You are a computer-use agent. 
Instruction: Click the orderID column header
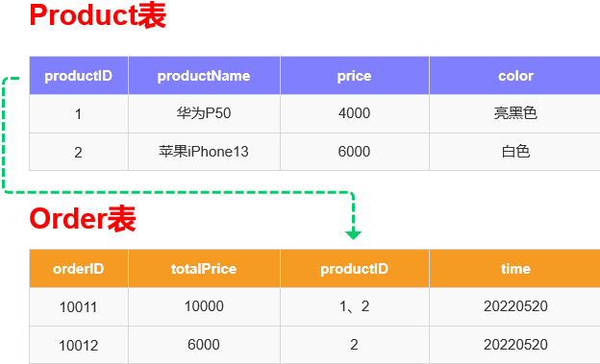point(79,268)
